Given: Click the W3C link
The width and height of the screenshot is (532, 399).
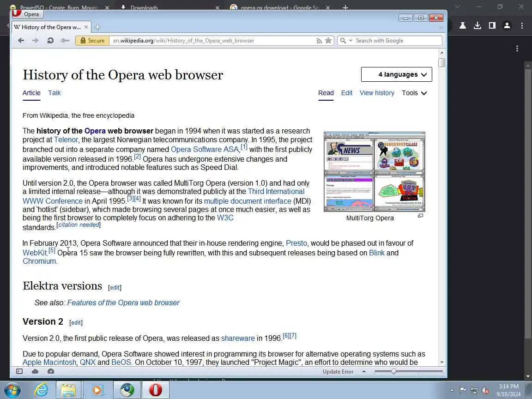Looking at the screenshot, I should (x=225, y=218).
